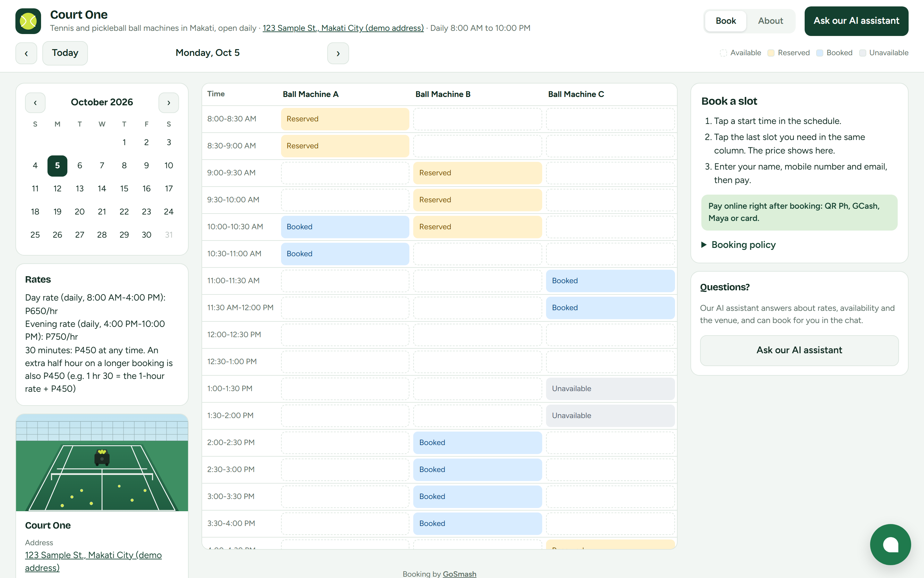This screenshot has width=924, height=578.
Task: Click Booked 11:00-11:30 AM slot on Machine C
Action: [610, 281]
